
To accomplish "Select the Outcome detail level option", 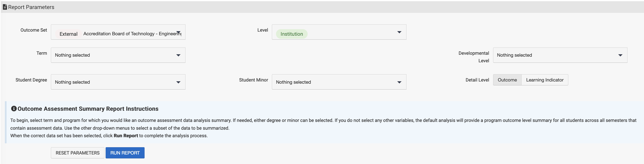I will click(507, 80).
